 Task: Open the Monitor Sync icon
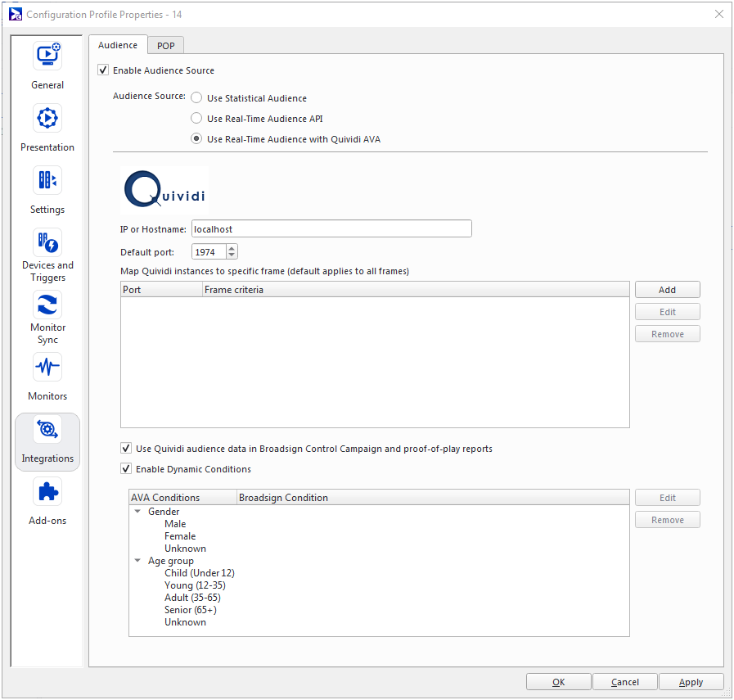(x=47, y=305)
